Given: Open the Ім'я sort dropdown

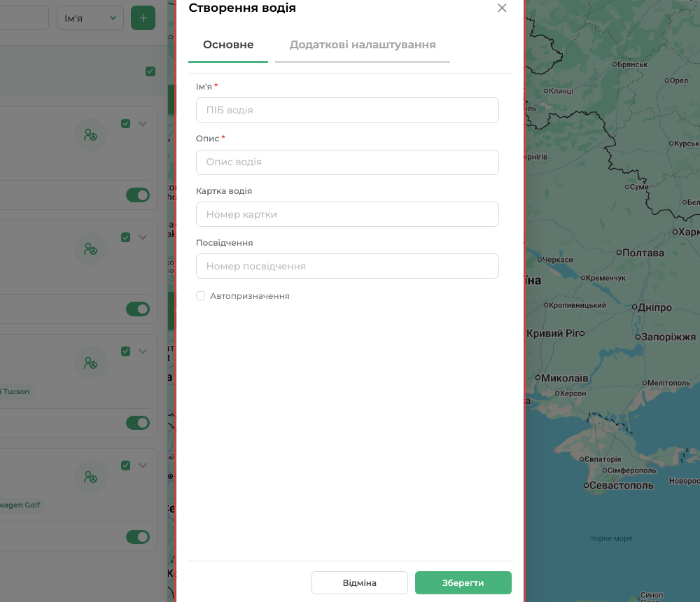Looking at the screenshot, I should coord(90,18).
